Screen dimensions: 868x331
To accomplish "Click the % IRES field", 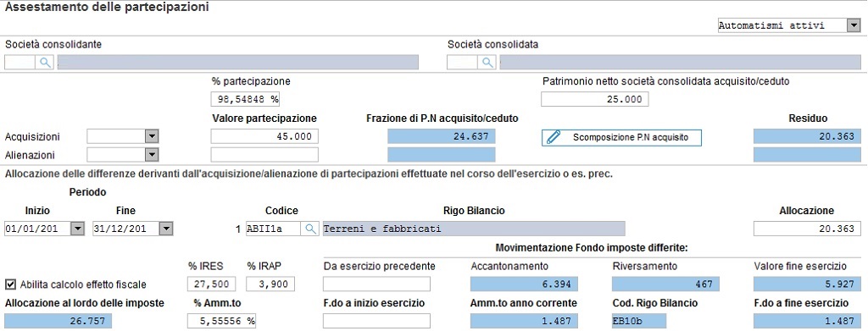I will click(211, 284).
